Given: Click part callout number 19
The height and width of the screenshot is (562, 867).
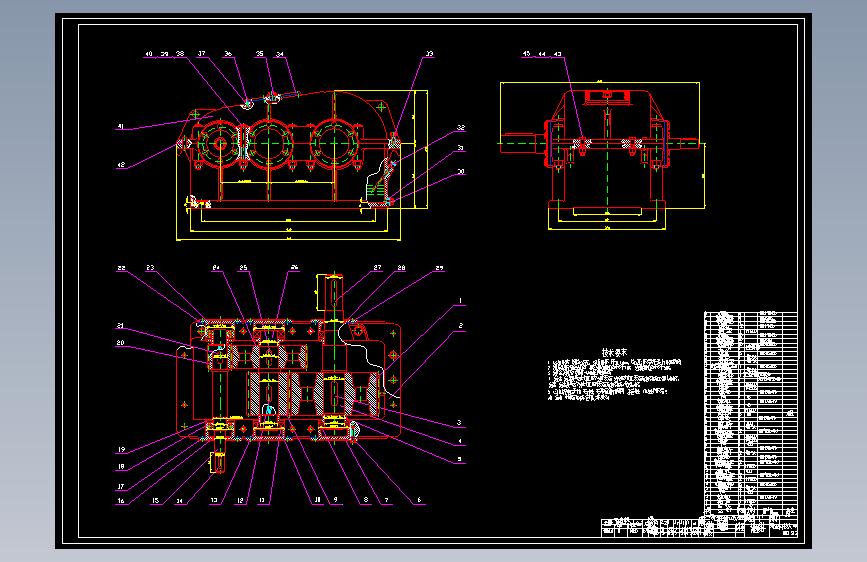Looking at the screenshot, I should [x=121, y=450].
